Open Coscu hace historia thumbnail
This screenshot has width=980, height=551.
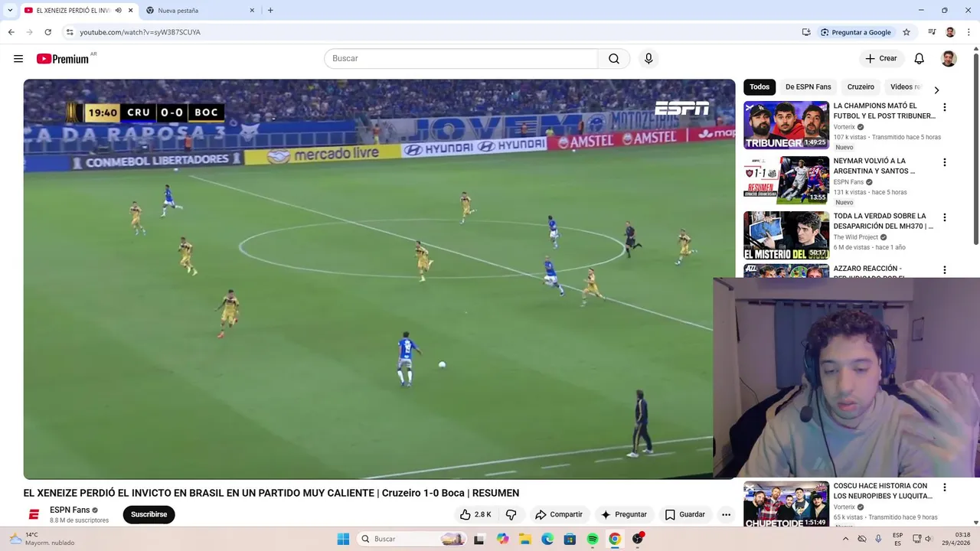(786, 504)
